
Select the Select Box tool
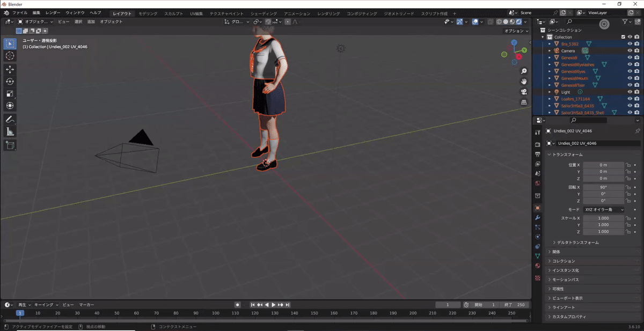[x=10, y=43]
